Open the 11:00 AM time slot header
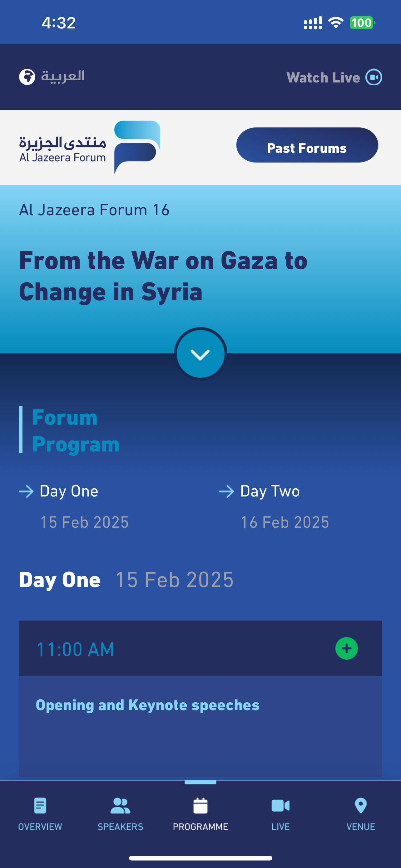The width and height of the screenshot is (401, 868). [x=200, y=648]
